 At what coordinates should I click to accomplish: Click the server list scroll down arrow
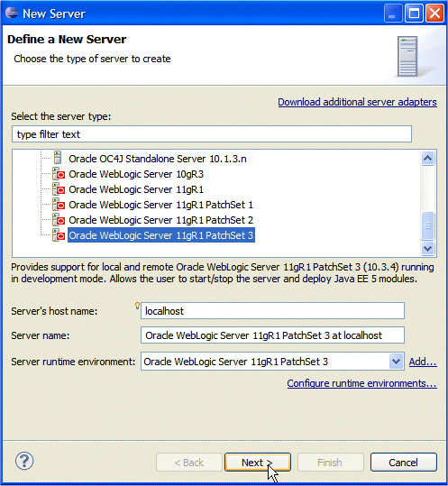(428, 249)
